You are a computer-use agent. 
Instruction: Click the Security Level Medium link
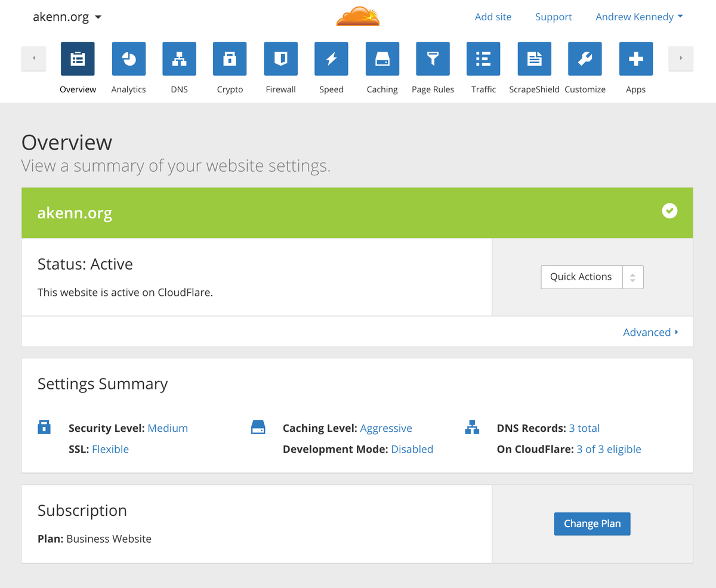168,428
